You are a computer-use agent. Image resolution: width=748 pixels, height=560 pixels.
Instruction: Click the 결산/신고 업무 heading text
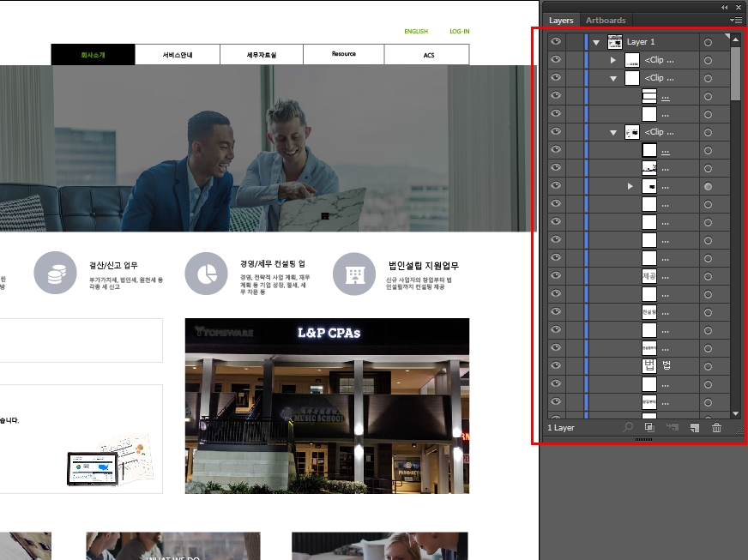click(113, 265)
